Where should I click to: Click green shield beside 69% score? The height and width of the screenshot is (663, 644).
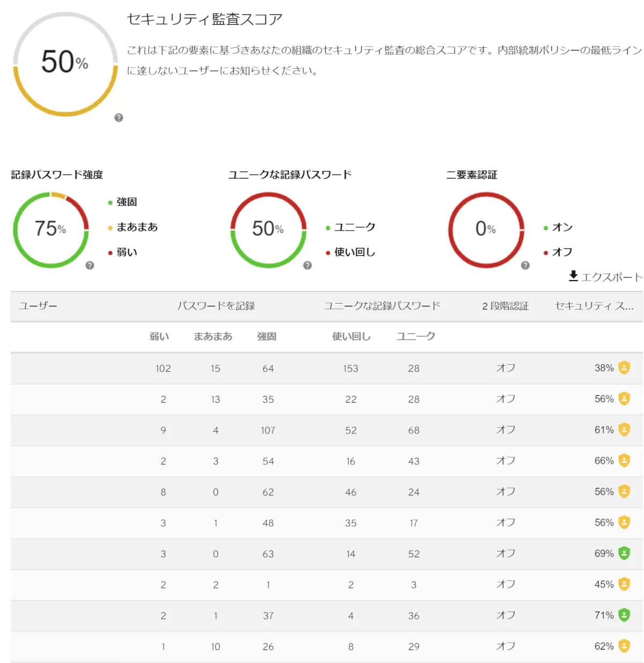pyautogui.click(x=624, y=554)
